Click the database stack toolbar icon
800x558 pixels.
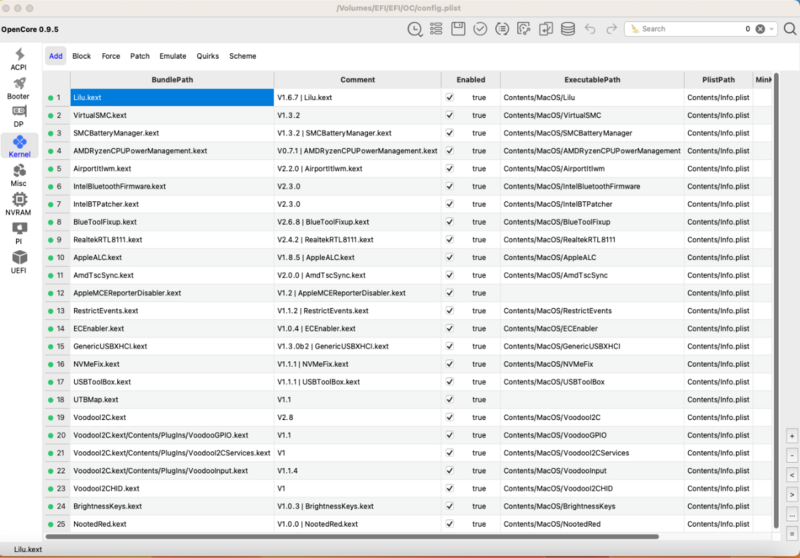click(x=568, y=29)
